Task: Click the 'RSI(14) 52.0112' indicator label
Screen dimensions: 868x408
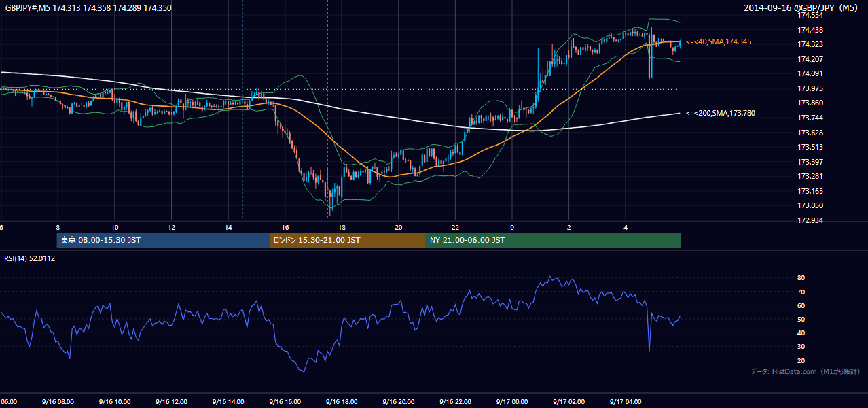Action: pyautogui.click(x=30, y=258)
